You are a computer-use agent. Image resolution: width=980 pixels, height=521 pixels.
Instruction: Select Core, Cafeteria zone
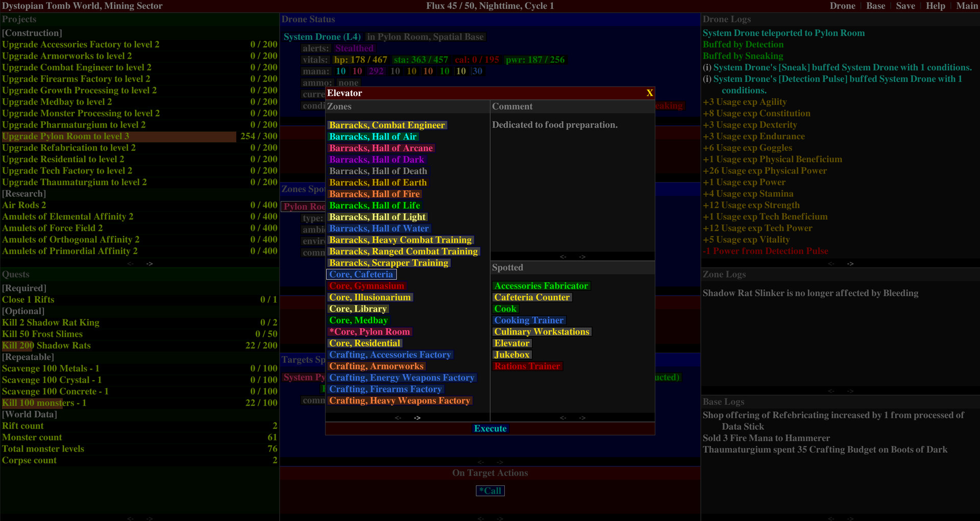tap(361, 275)
